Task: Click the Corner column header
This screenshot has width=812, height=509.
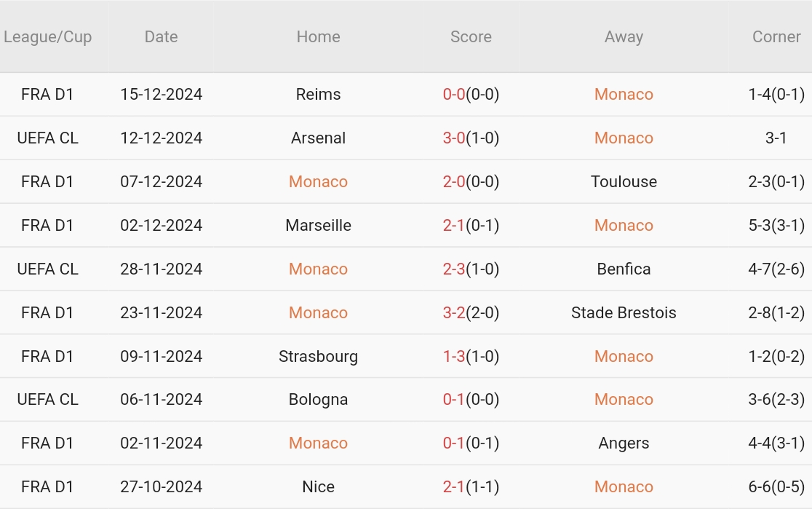Action: tap(776, 37)
